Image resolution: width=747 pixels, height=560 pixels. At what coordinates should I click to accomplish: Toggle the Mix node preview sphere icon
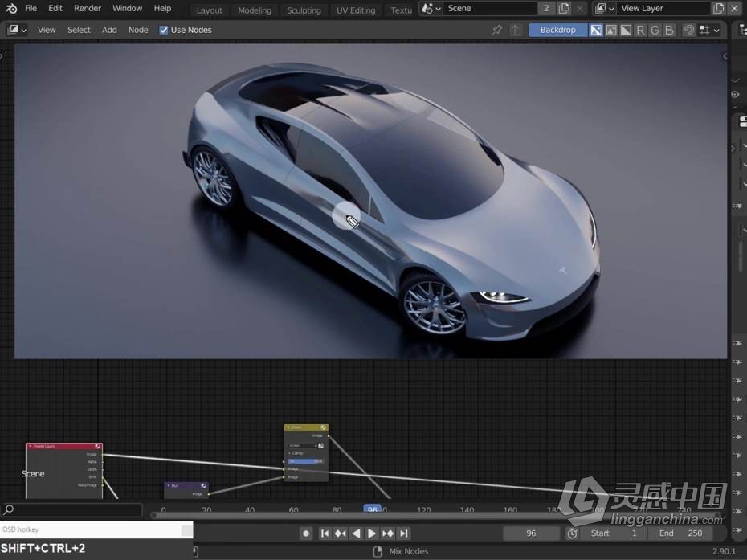click(323, 427)
